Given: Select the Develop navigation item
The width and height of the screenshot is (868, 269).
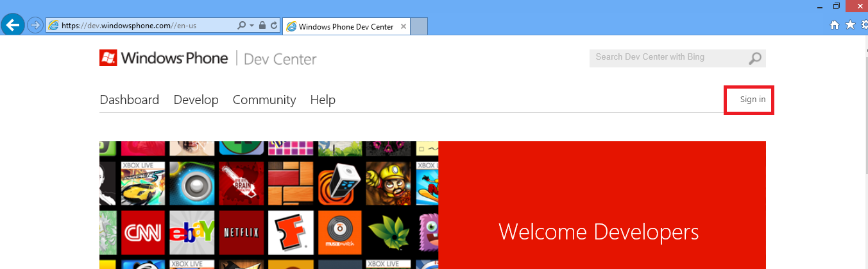Looking at the screenshot, I should pyautogui.click(x=196, y=100).
